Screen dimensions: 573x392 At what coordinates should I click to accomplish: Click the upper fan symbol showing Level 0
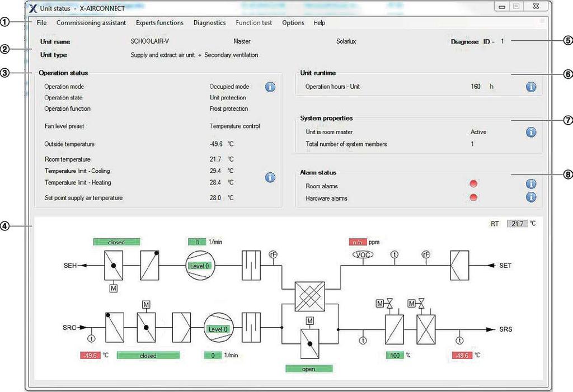click(200, 266)
